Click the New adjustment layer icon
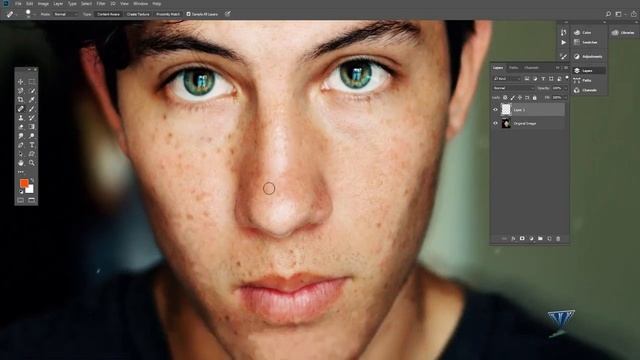This screenshot has height=360, width=640. coord(531,238)
